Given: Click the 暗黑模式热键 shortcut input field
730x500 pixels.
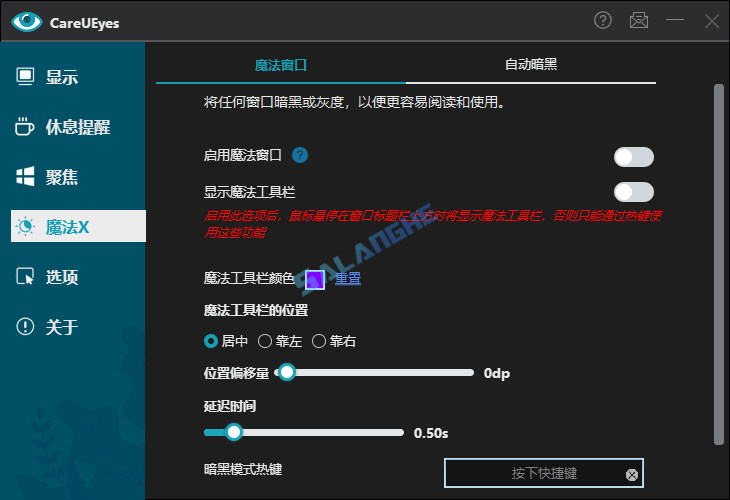Looking at the screenshot, I should [x=544, y=473].
